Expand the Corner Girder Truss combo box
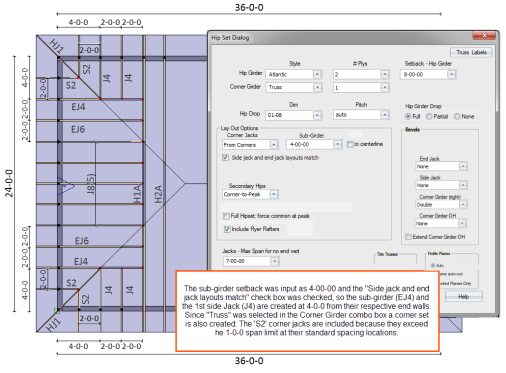 tap(317, 87)
